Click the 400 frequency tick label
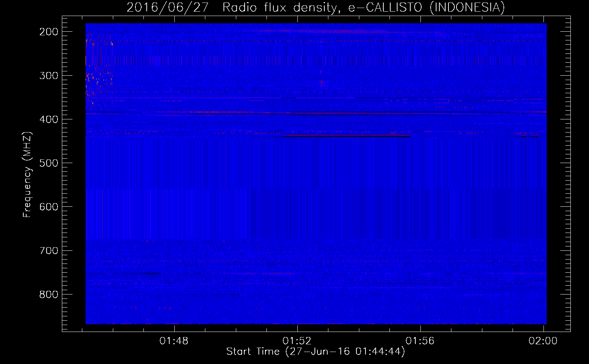The height and width of the screenshot is (364, 589). click(x=49, y=119)
